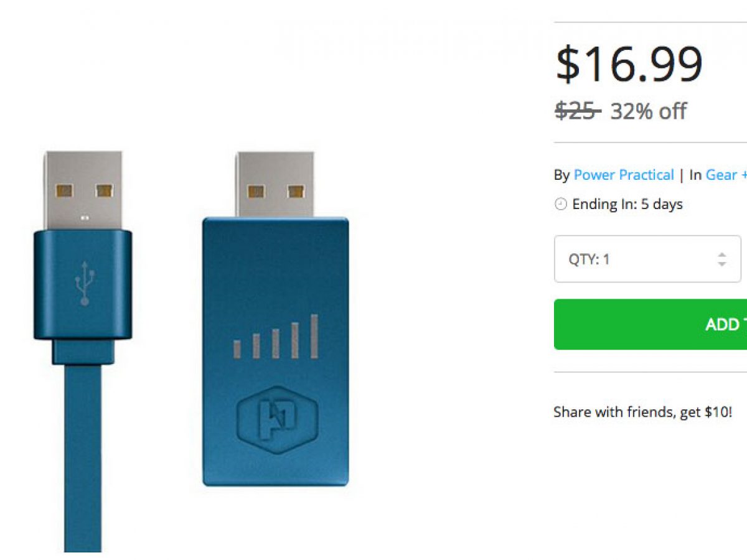Open the Power Practical brand link

click(624, 175)
